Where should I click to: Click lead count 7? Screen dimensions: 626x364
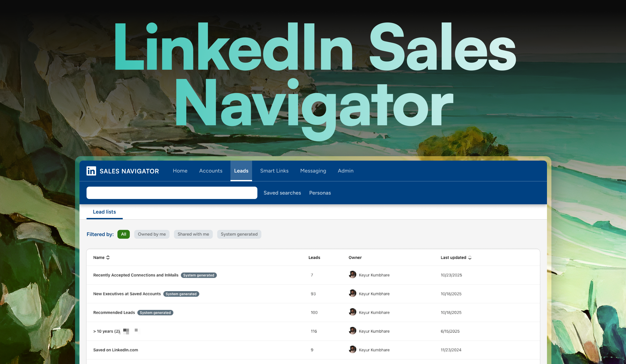[x=312, y=275]
